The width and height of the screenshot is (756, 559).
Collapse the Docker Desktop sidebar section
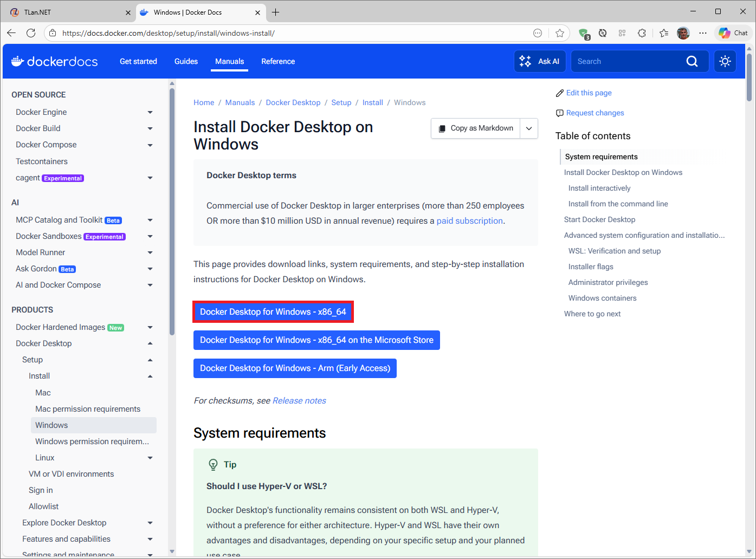[150, 343]
